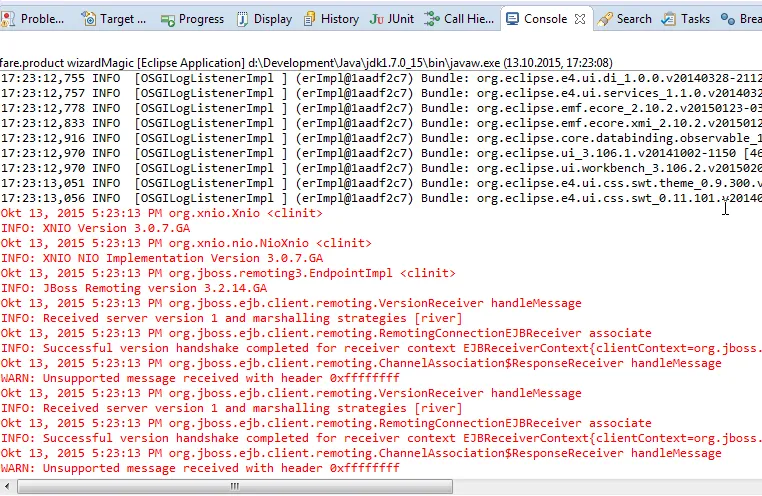Switch to the Tasks tab

686,19
